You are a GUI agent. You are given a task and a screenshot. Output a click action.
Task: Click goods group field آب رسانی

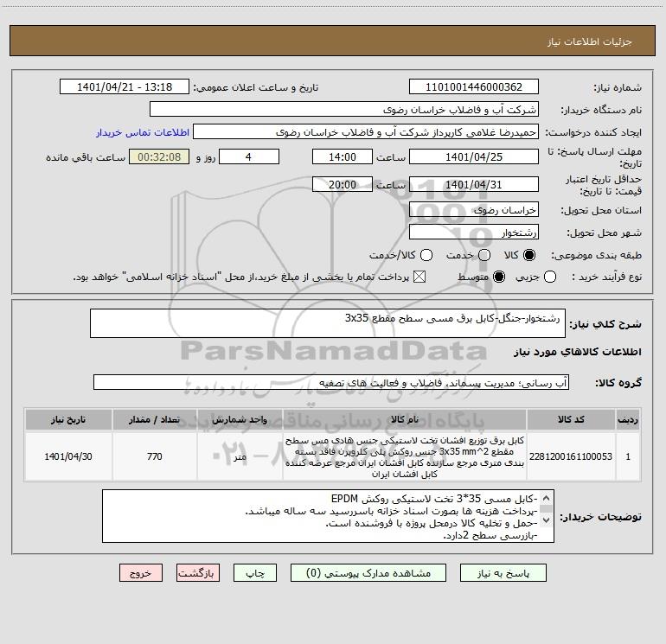[x=331, y=382]
